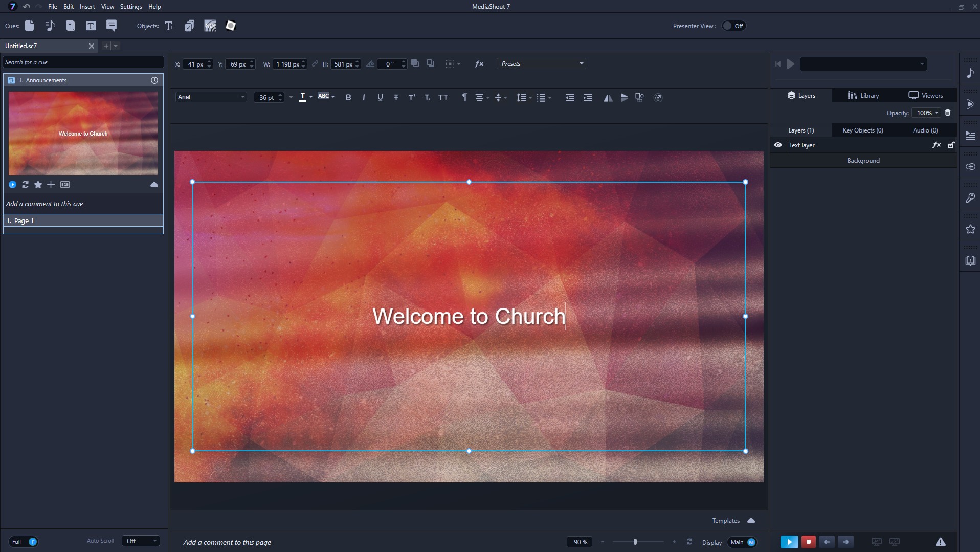Apply italic formatting to text

(x=364, y=97)
